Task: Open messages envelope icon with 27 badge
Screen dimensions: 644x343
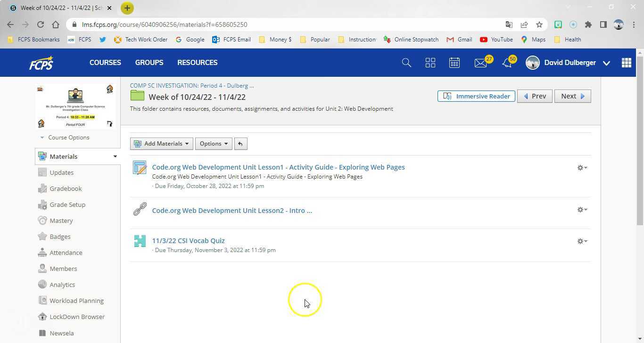Action: click(x=480, y=63)
